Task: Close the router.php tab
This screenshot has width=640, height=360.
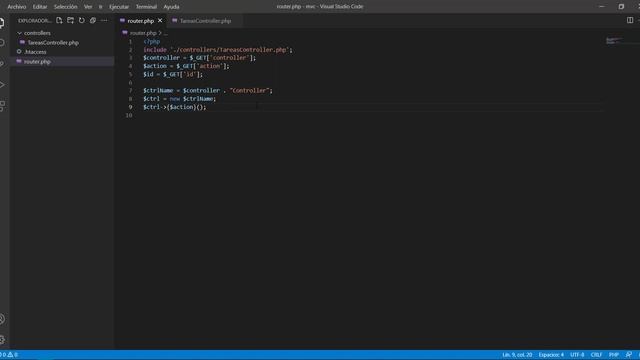Action: [160, 20]
